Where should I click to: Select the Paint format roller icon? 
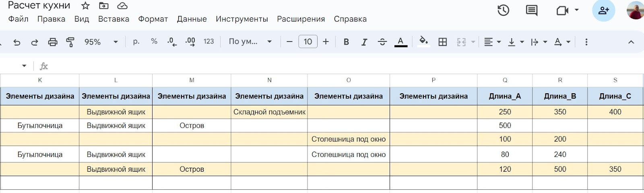pyautogui.click(x=70, y=42)
